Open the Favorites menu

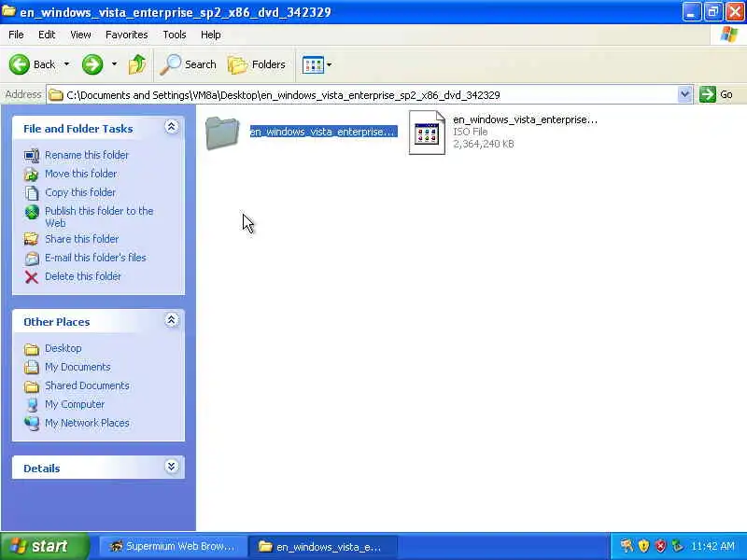[x=127, y=35]
